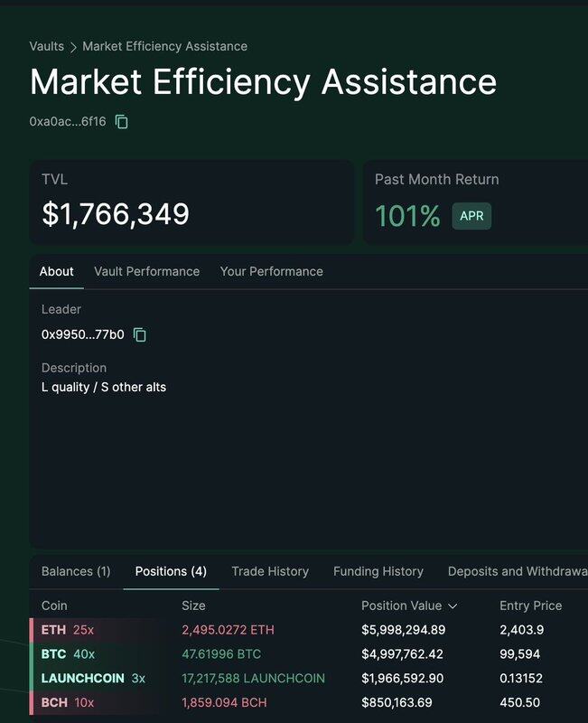The width and height of the screenshot is (588, 723).
Task: Toggle the APR badge on Past Month Return
Action: point(471,216)
